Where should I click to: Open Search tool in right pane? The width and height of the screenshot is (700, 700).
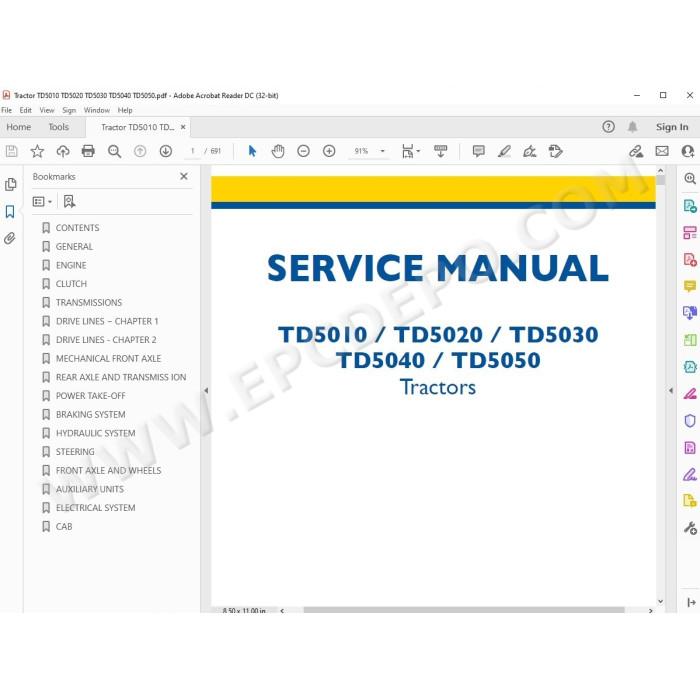(690, 179)
